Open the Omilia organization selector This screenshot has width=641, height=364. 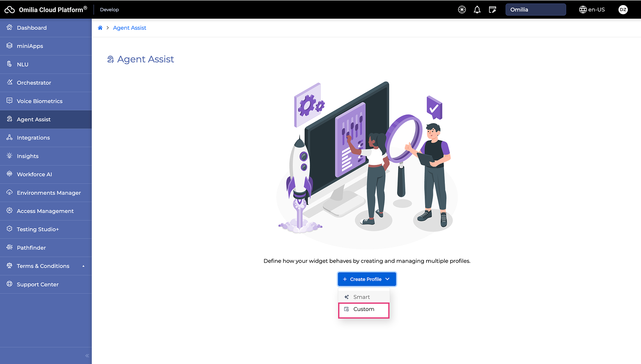click(x=535, y=10)
